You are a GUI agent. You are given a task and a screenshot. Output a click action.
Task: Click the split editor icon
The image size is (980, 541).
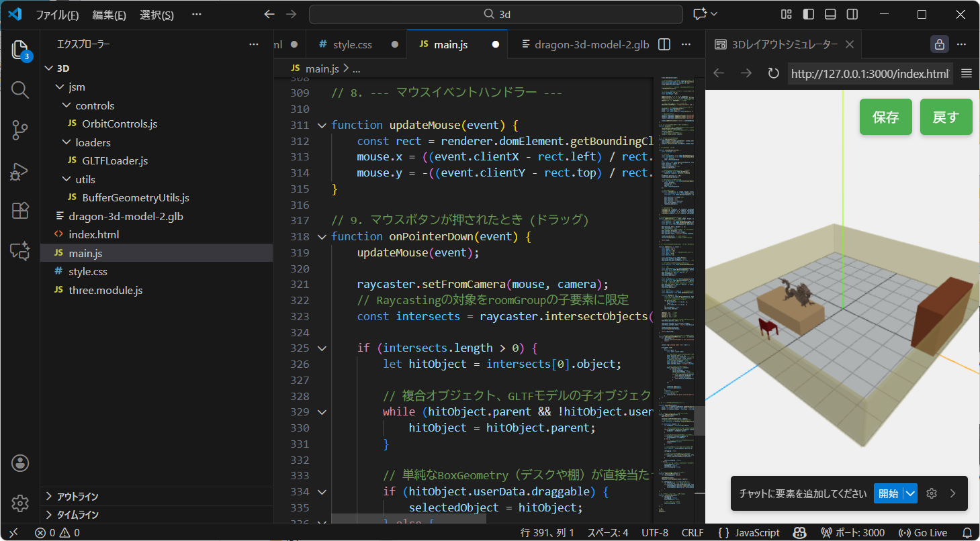point(664,44)
